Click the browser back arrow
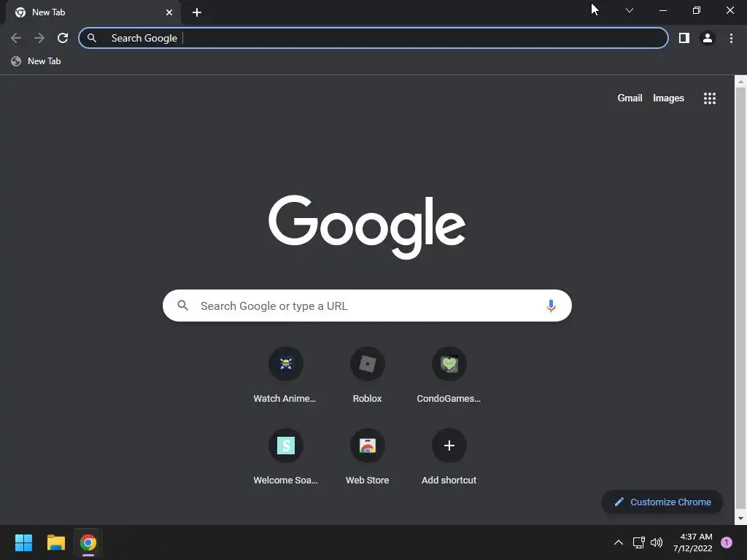The height and width of the screenshot is (560, 747). click(x=16, y=38)
